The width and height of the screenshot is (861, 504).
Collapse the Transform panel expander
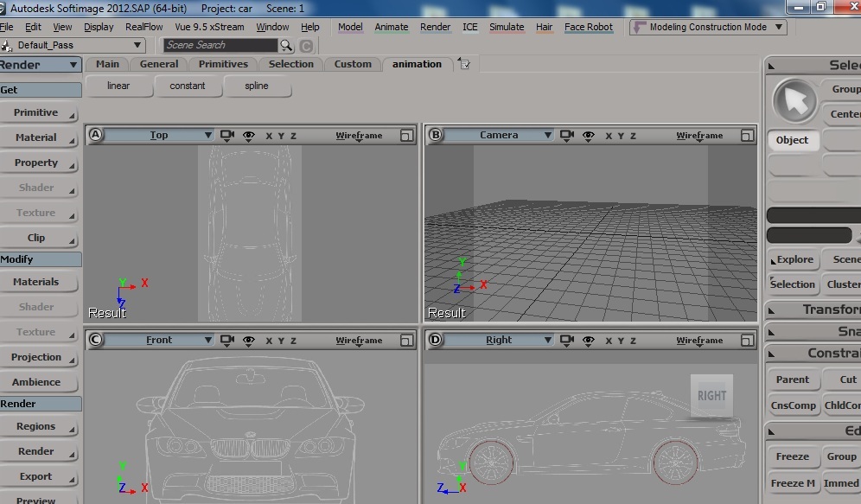pos(771,310)
